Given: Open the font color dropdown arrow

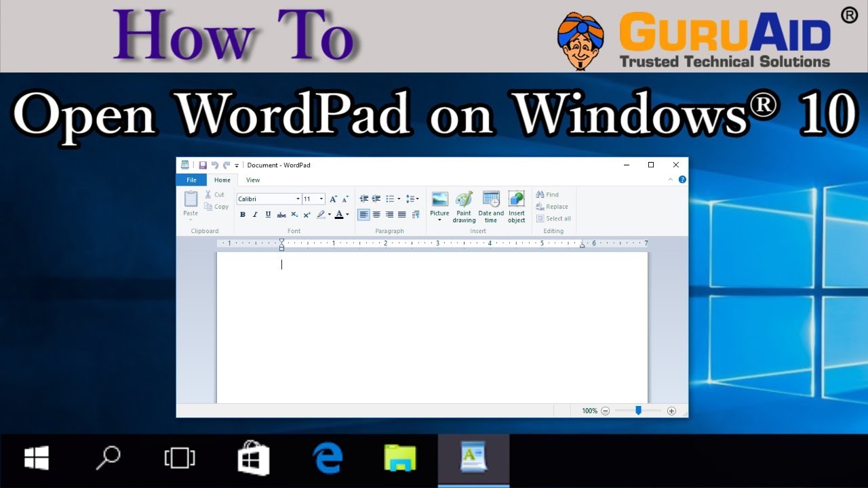Looking at the screenshot, I should coord(347,215).
